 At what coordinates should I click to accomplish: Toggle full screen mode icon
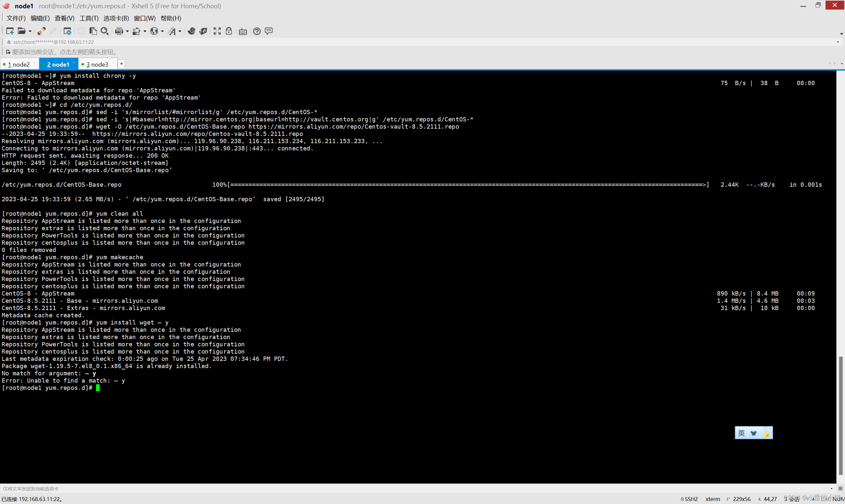[217, 31]
